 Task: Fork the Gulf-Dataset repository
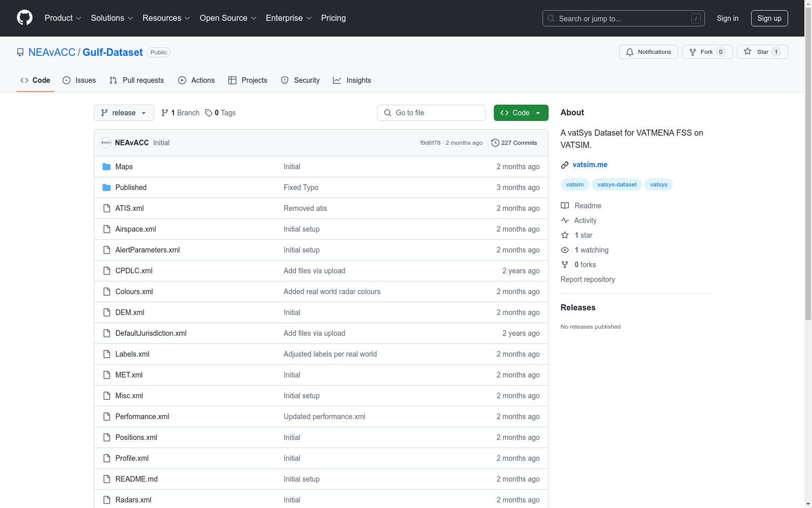click(707, 52)
